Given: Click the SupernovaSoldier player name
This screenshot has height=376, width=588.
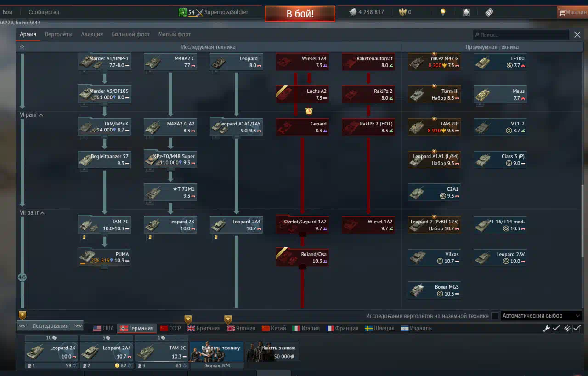Looking at the screenshot, I should pyautogui.click(x=226, y=12).
